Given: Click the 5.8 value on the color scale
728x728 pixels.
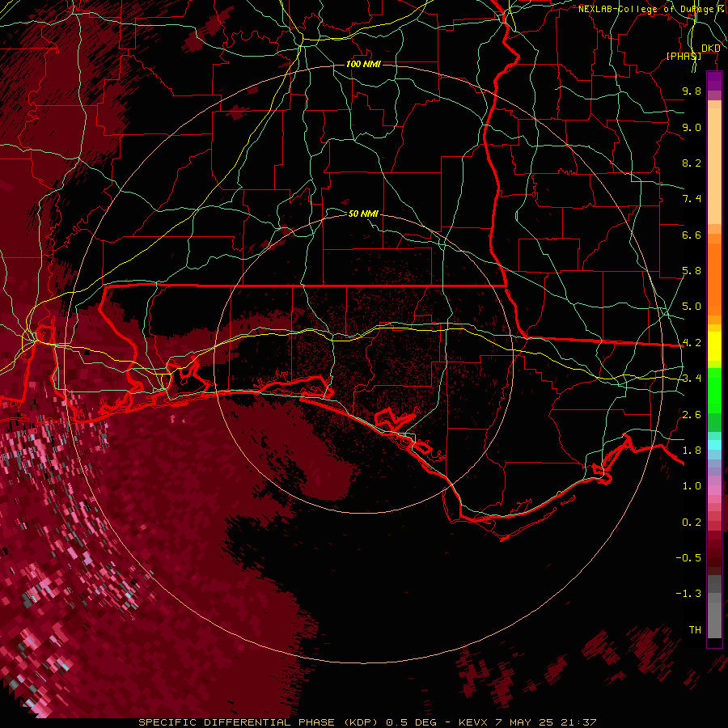Looking at the screenshot, I should (x=692, y=271).
